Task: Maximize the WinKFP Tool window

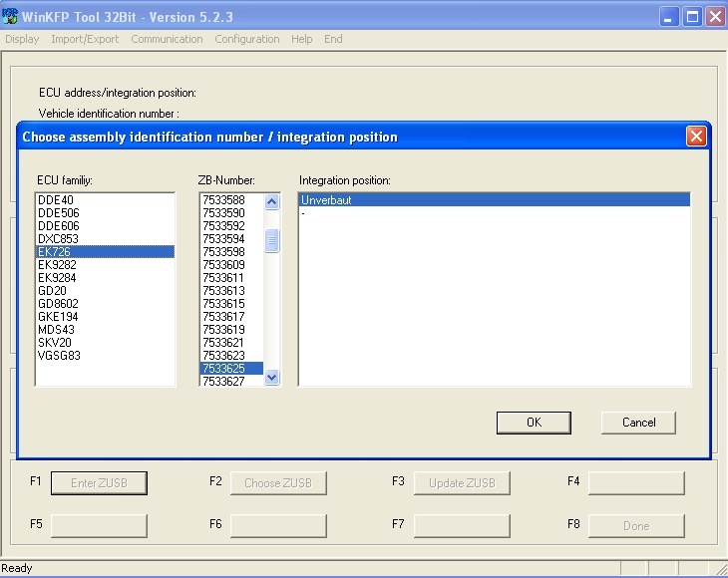Action: 692,17
